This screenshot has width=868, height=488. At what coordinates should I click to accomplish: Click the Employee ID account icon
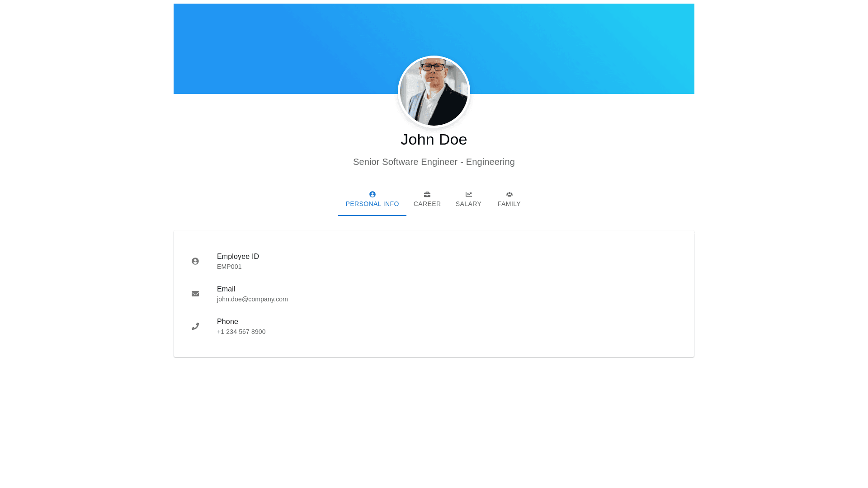point(195,261)
